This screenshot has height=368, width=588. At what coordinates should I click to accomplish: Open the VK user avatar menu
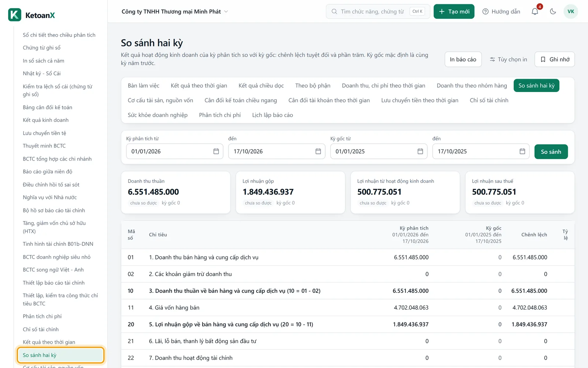(x=571, y=11)
